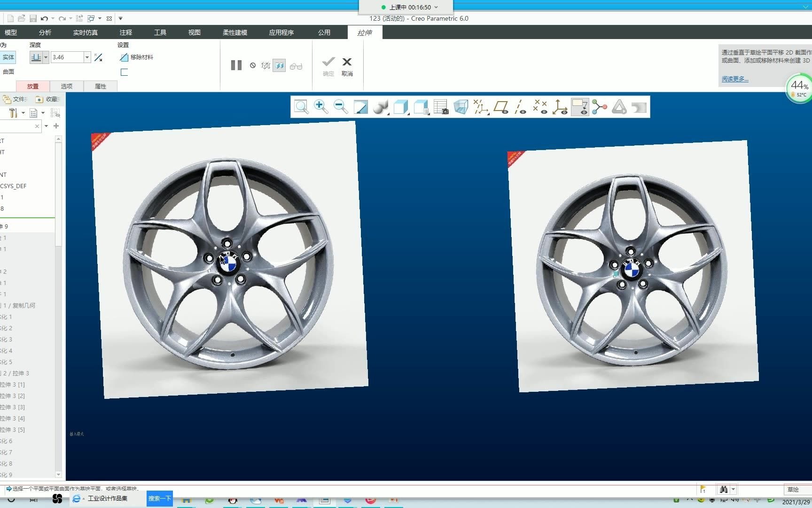
Task: Open the saved orientations cube icon
Action: (401, 107)
